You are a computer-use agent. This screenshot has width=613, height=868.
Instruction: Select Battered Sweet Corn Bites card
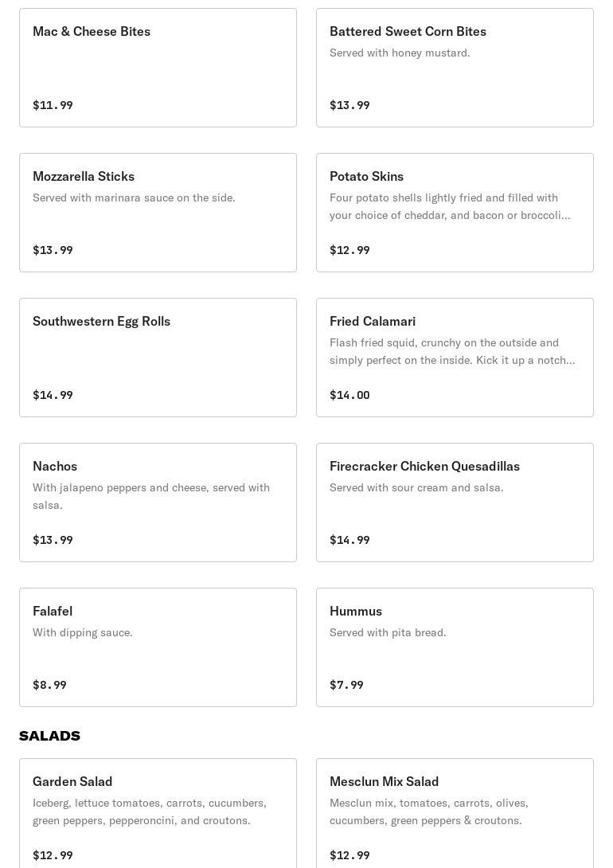pyautogui.click(x=455, y=68)
